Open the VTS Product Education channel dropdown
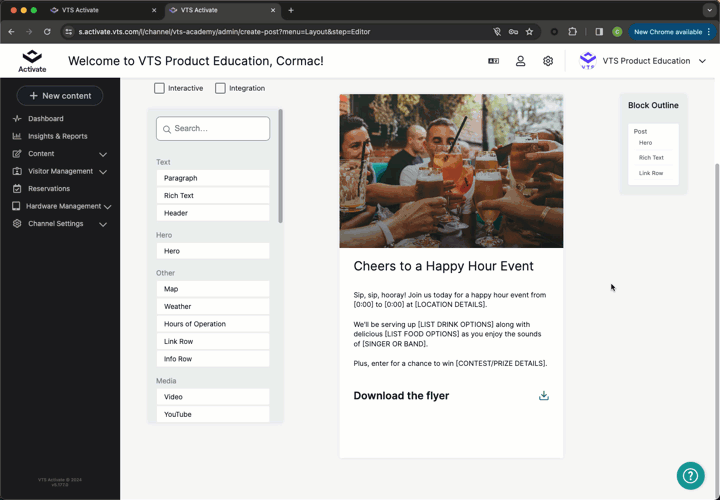720x500 pixels. tap(702, 61)
